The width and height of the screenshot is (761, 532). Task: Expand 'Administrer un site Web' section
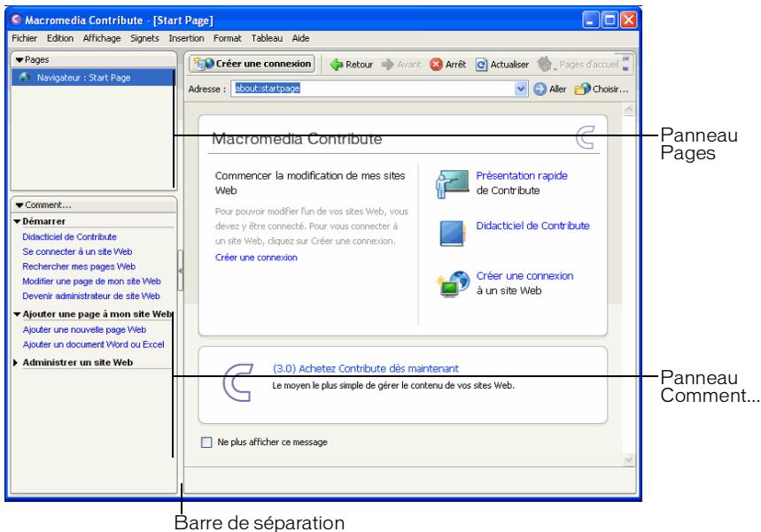click(16, 363)
